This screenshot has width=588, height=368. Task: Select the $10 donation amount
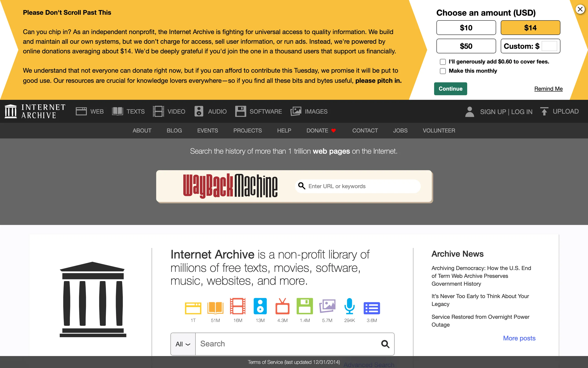point(466,28)
